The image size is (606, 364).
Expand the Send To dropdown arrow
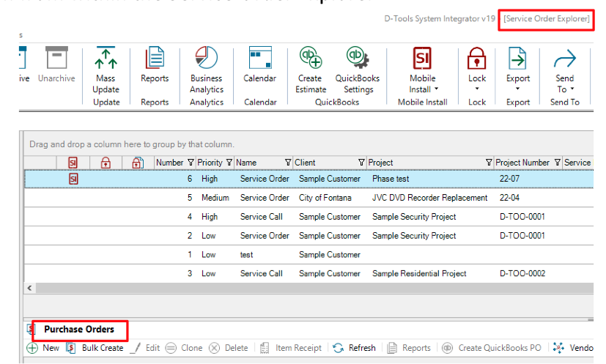(x=572, y=89)
